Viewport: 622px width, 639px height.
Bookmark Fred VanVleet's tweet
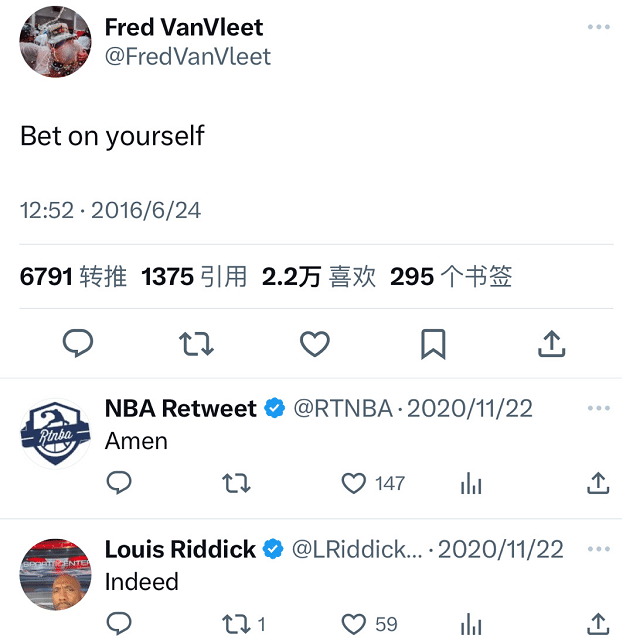[433, 344]
